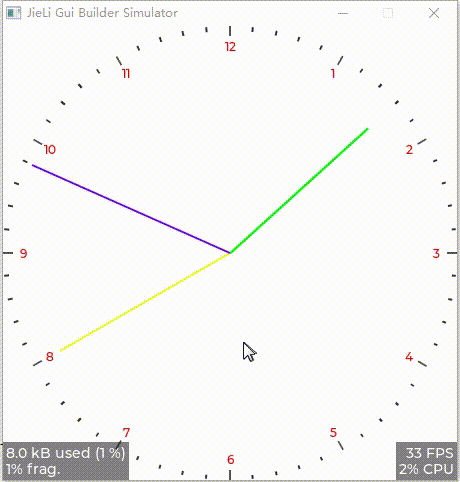Select the red number 5 label
Viewport: 460px width, 482px height.
[333, 433]
